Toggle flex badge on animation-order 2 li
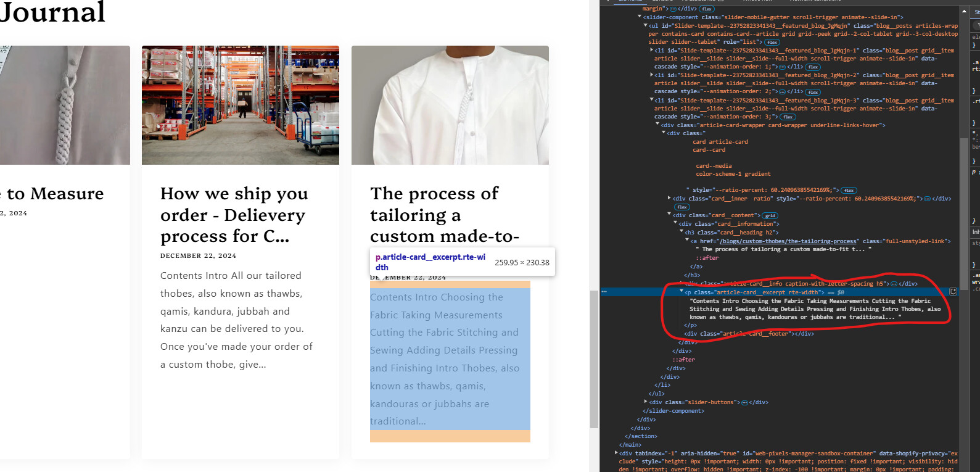 [813, 92]
